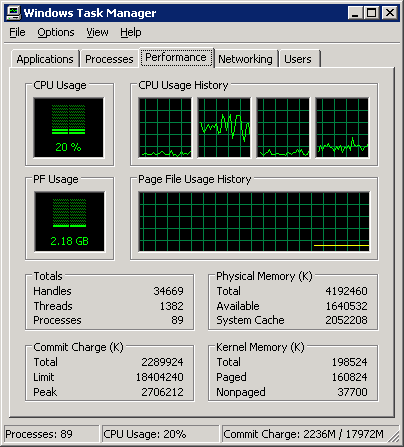The width and height of the screenshot is (404, 447).
Task: Click the Task Manager title bar icon
Action: coord(14,13)
